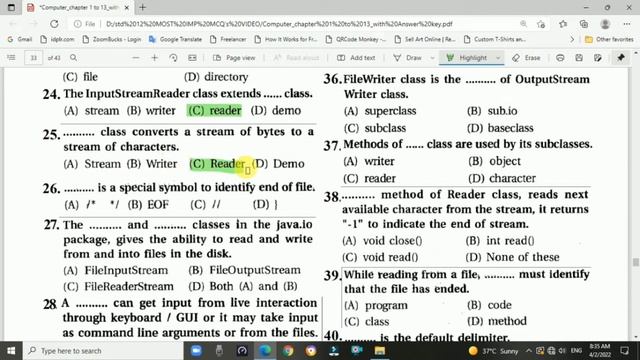Screen dimensions: 640x360
Task: Open Microsoft Edge from the taskbar
Action: click(265, 351)
